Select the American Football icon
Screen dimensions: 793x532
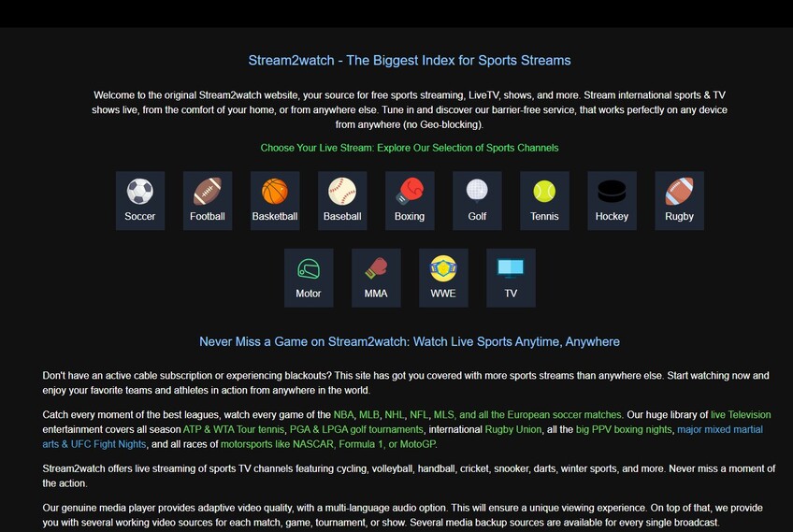coord(208,192)
